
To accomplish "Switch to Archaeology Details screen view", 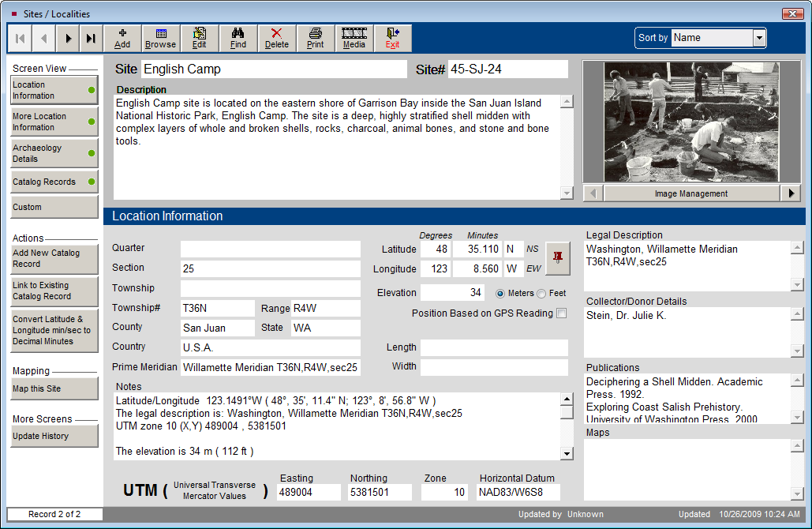I will pos(54,153).
